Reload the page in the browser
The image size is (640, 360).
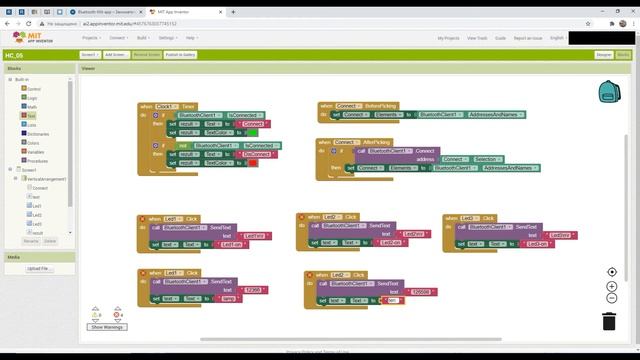pos(29,24)
